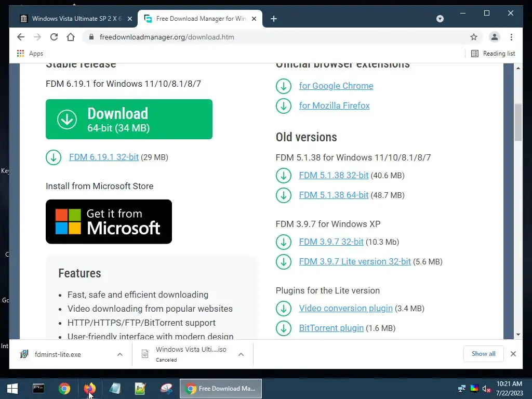The height and width of the screenshot is (399, 532).
Task: View site information via the padlock
Action: [91, 37]
